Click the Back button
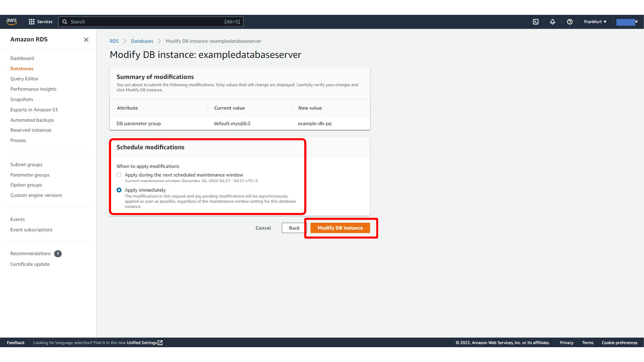This screenshot has width=644, height=362. coord(294,228)
